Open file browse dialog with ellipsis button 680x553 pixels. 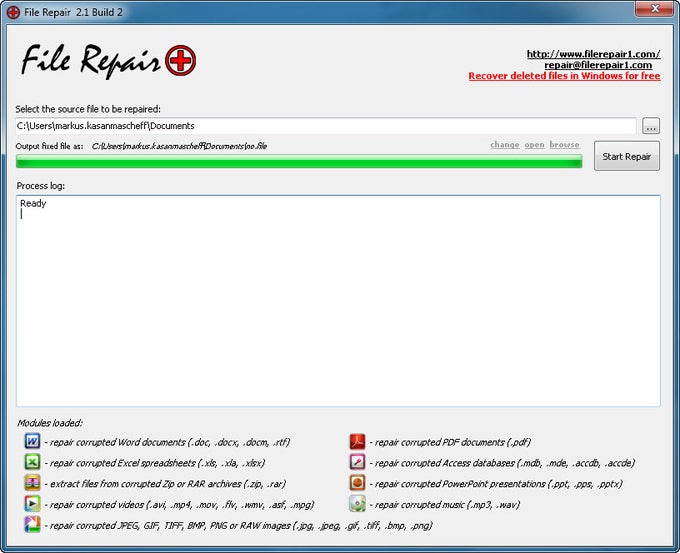tap(651, 126)
